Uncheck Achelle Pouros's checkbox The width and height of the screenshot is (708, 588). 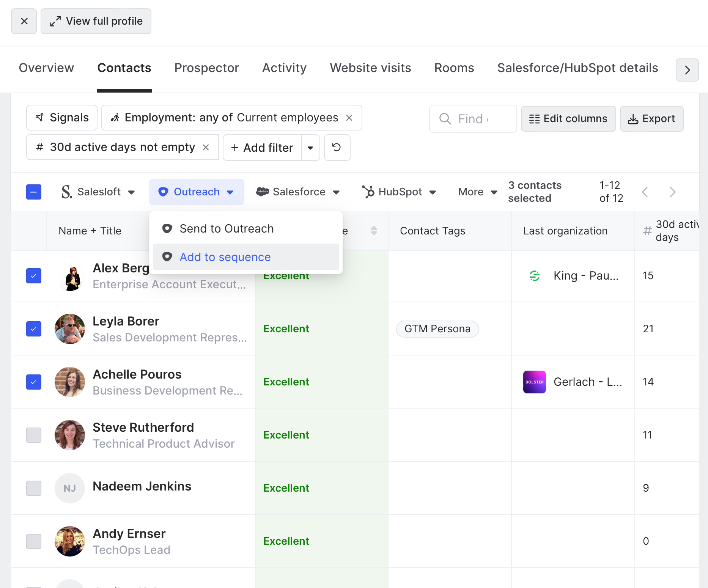pyautogui.click(x=34, y=382)
